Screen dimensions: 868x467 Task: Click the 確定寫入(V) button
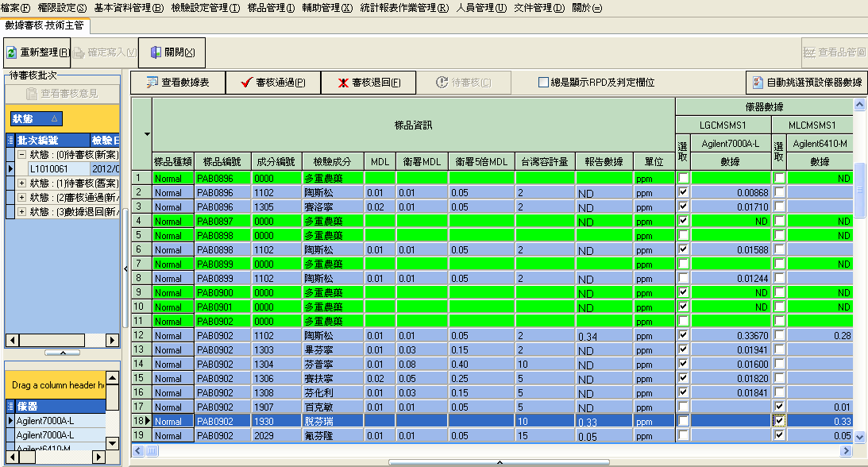click(x=105, y=52)
